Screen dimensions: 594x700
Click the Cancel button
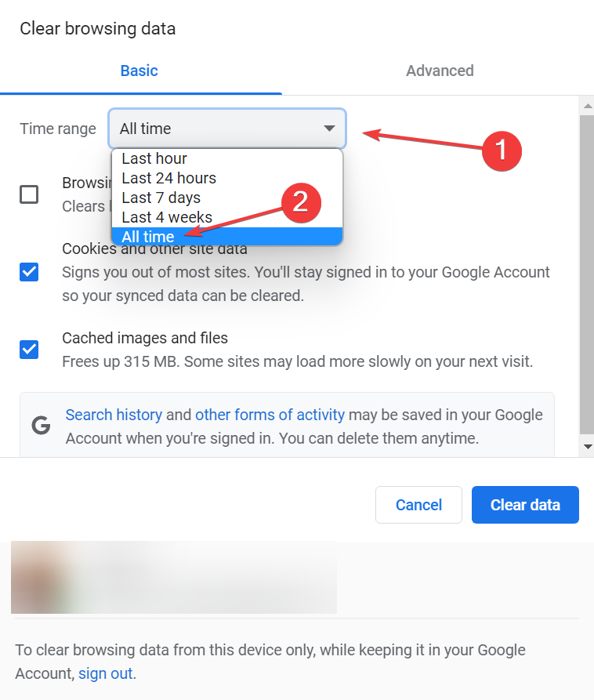[418, 505]
